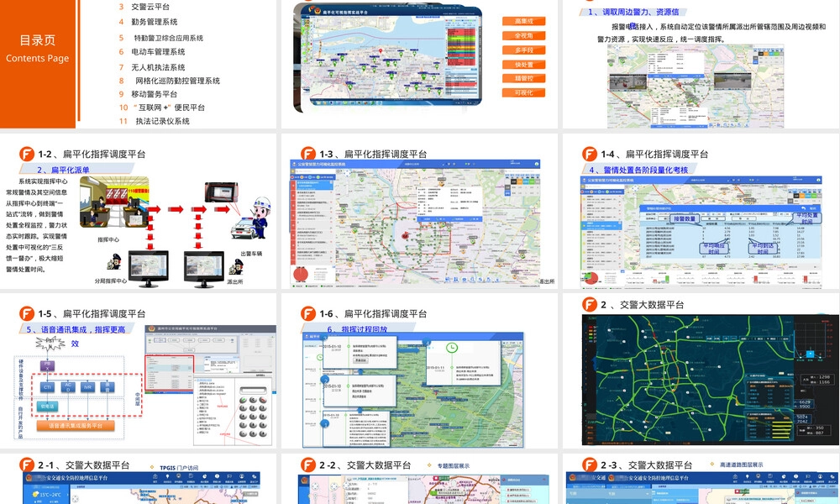Screen dimensions: 840x504
Task: Click the orange F logo on slide 1-3
Action: tap(308, 155)
